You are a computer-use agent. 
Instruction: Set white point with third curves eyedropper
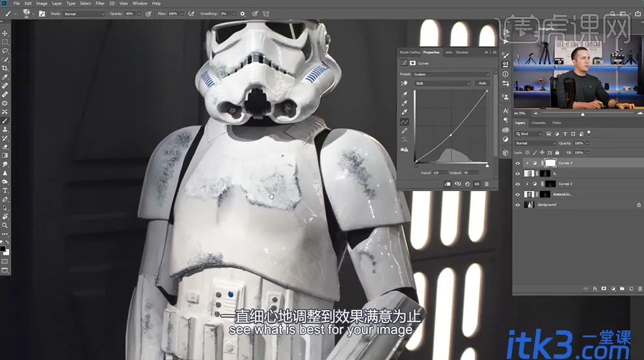coord(404,112)
